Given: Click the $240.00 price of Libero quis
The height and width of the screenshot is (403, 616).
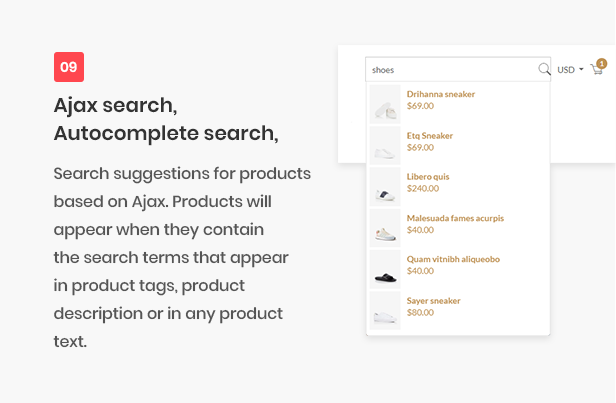Looking at the screenshot, I should (x=423, y=189).
